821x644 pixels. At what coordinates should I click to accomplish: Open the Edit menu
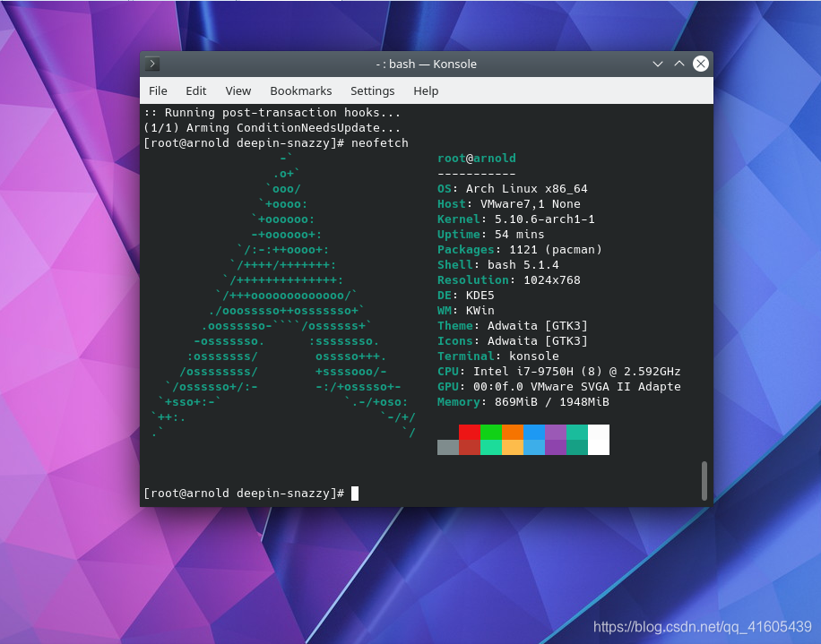click(195, 91)
